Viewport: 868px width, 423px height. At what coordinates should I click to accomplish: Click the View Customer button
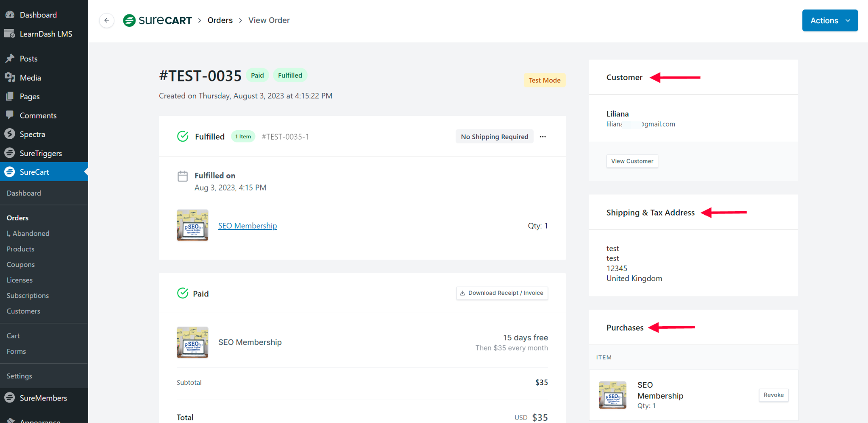(x=632, y=161)
